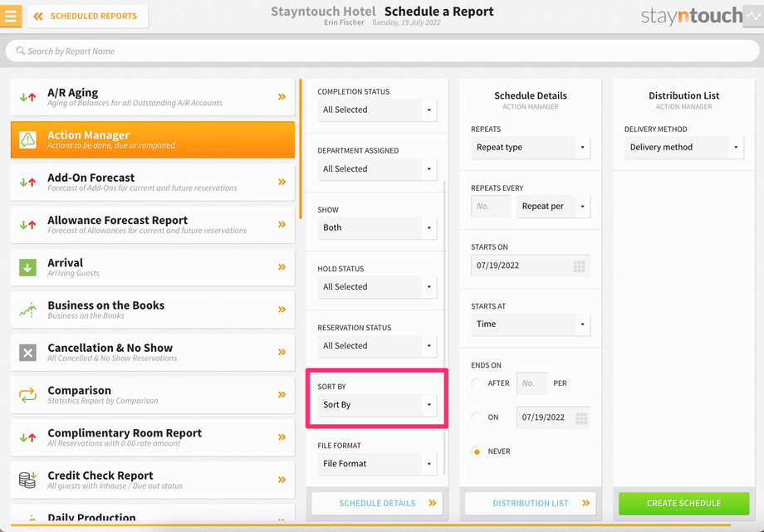Click the chevron on Complimentary Room Report row
This screenshot has width=764, height=532.
[282, 437]
